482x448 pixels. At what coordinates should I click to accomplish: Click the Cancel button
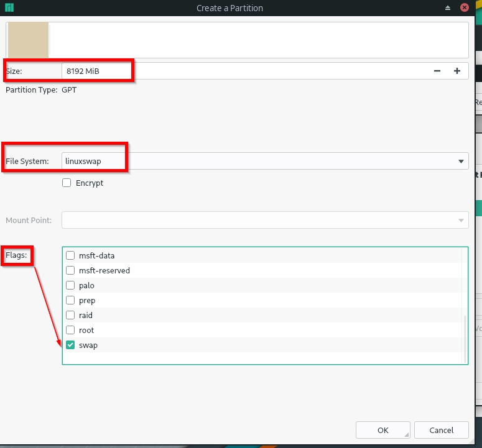442,430
